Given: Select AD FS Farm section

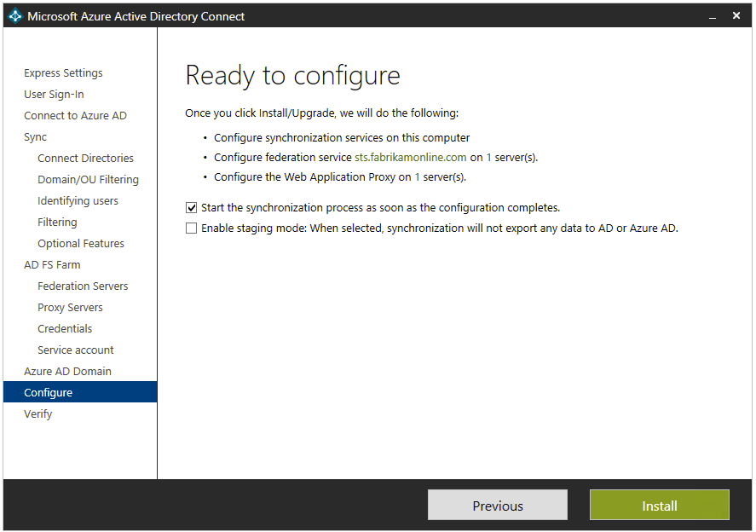Looking at the screenshot, I should pos(52,265).
